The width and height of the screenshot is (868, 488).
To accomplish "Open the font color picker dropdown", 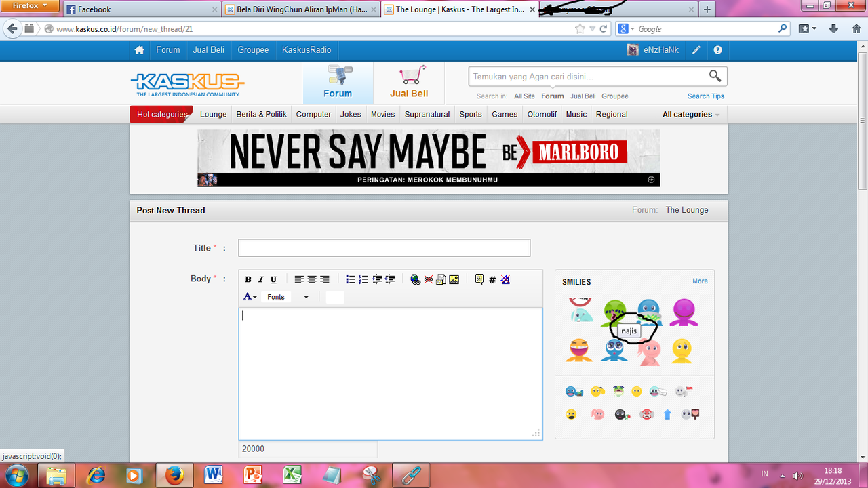I will tap(250, 297).
